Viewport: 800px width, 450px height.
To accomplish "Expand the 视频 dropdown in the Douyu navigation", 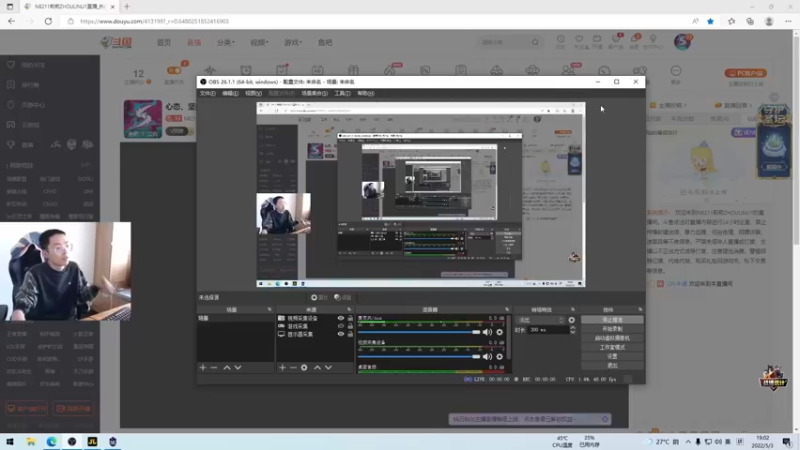I will pyautogui.click(x=259, y=42).
